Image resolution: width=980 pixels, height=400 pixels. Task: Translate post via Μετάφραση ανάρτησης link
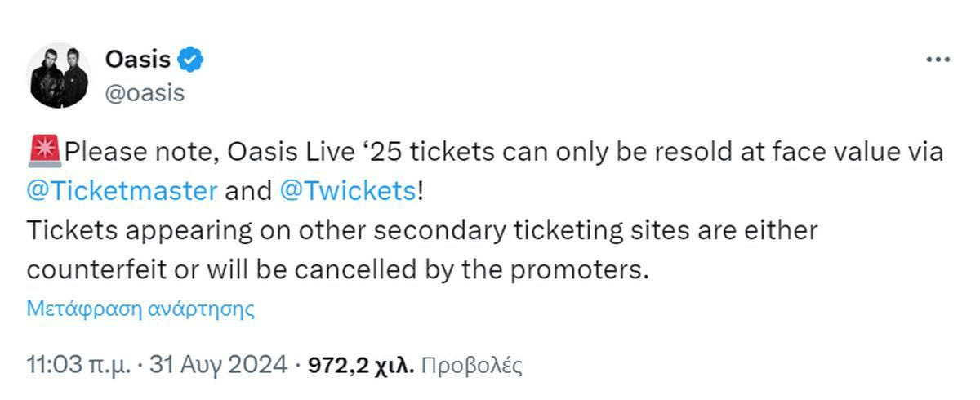coord(140,309)
